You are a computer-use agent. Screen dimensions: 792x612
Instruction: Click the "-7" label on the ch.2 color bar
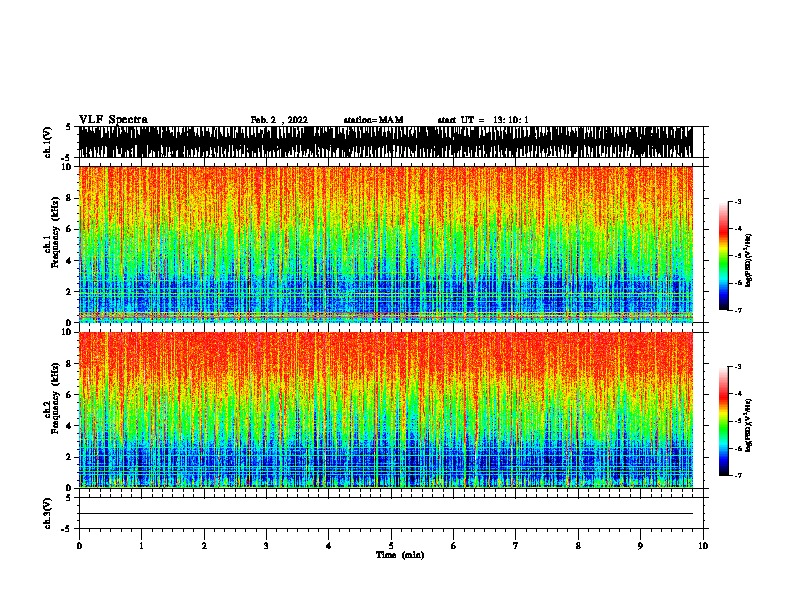[738, 476]
